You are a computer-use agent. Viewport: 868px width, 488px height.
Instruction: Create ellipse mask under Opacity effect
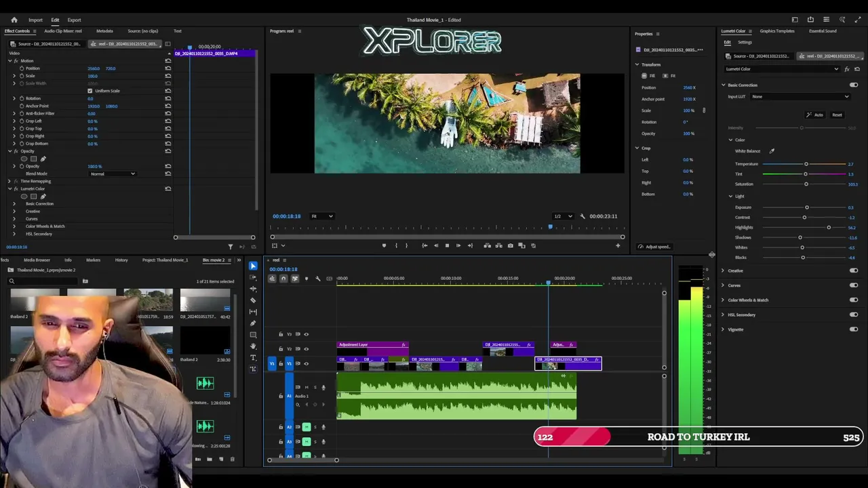(24, 159)
